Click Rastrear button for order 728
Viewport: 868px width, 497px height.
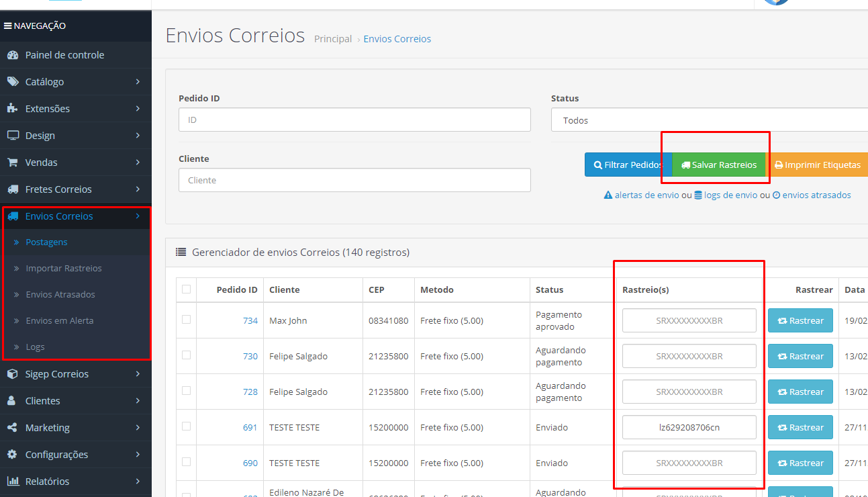point(800,392)
